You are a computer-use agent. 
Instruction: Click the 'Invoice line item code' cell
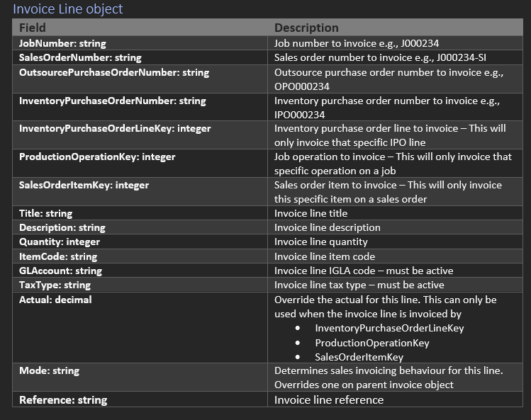[395, 256]
